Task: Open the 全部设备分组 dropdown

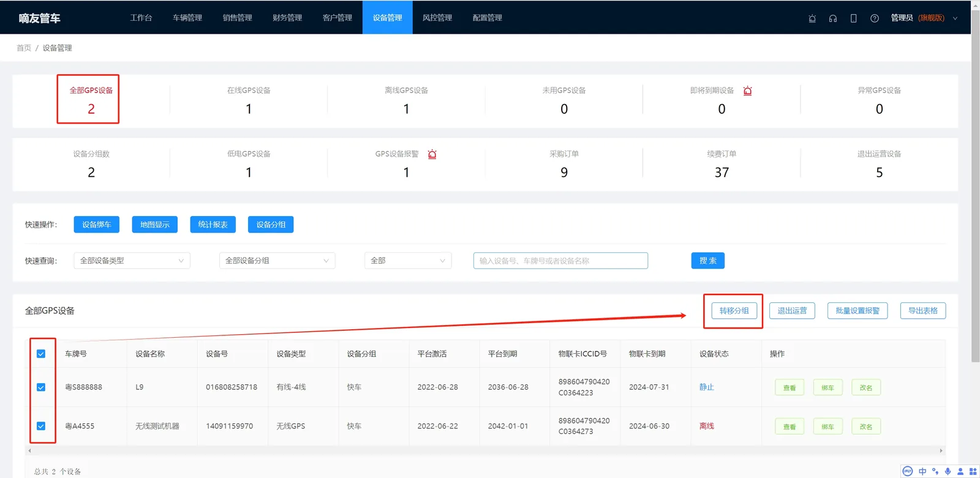Action: [277, 261]
